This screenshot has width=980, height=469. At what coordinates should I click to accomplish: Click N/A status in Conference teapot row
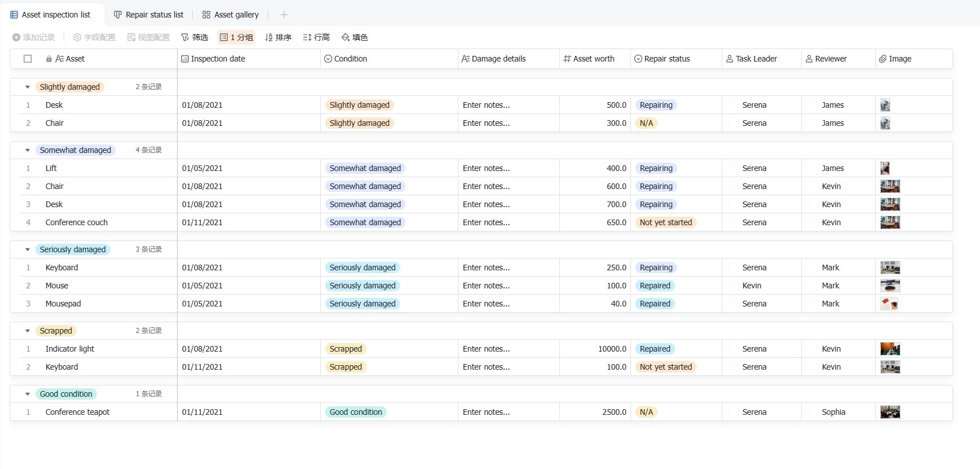pos(646,412)
